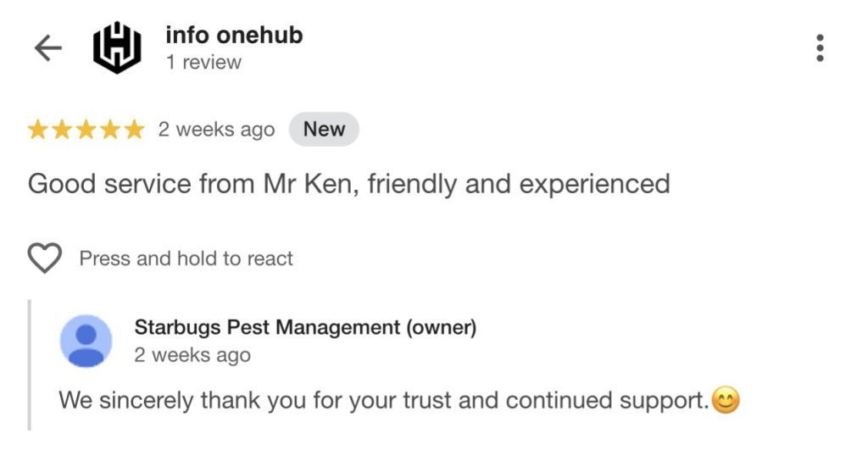Open "Starbugs Pest Management (owner)" name
Viewport: 868px width, 450px height.
[x=305, y=327]
